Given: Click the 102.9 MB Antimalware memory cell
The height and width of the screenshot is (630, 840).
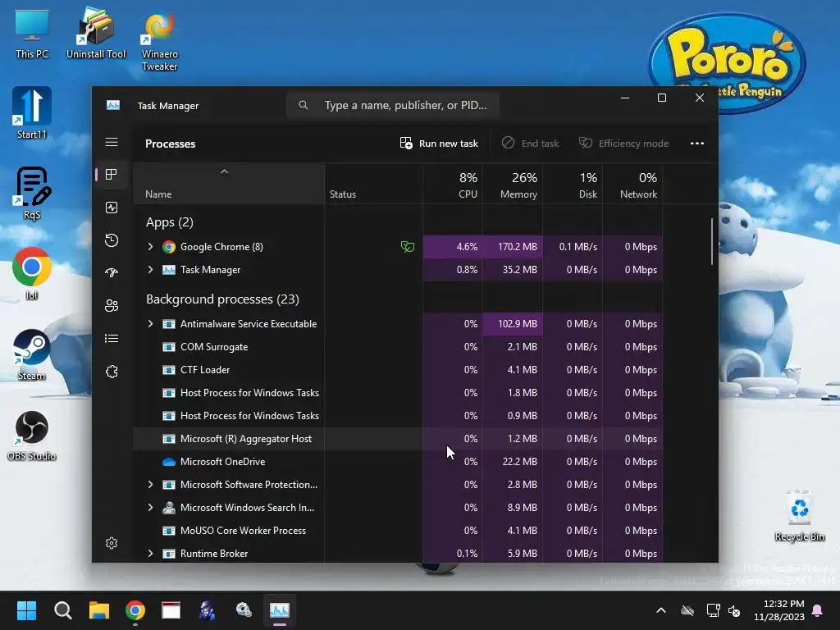Looking at the screenshot, I should (x=513, y=323).
